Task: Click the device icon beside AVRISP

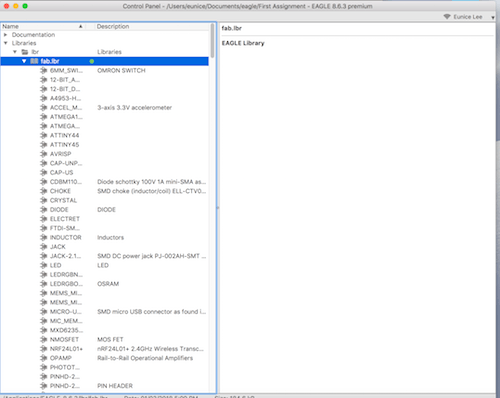Action: [x=43, y=154]
